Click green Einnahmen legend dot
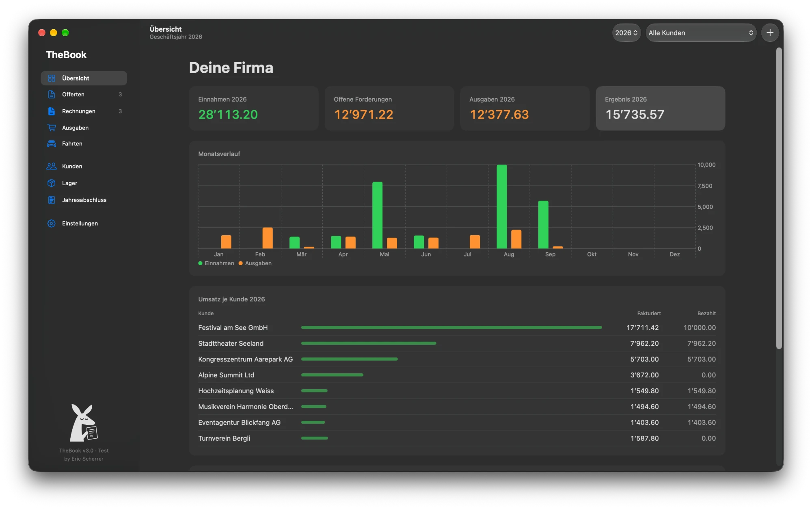The width and height of the screenshot is (812, 509). point(200,263)
